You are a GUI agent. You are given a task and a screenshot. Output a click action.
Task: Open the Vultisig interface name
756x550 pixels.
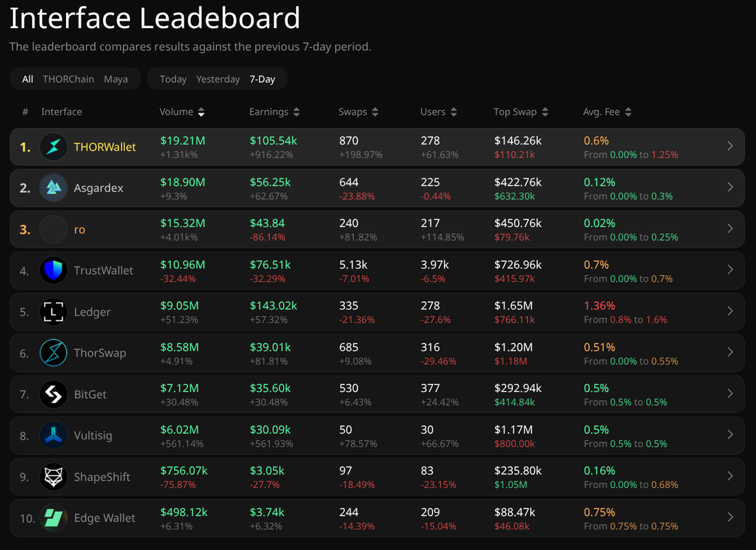pos(93,436)
